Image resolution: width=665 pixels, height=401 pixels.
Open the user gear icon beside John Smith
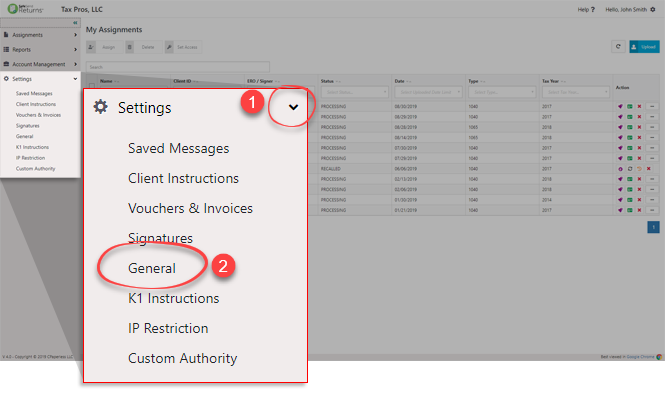click(x=653, y=9)
